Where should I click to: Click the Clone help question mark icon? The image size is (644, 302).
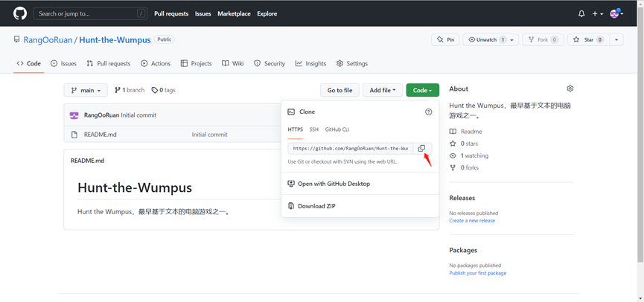428,112
